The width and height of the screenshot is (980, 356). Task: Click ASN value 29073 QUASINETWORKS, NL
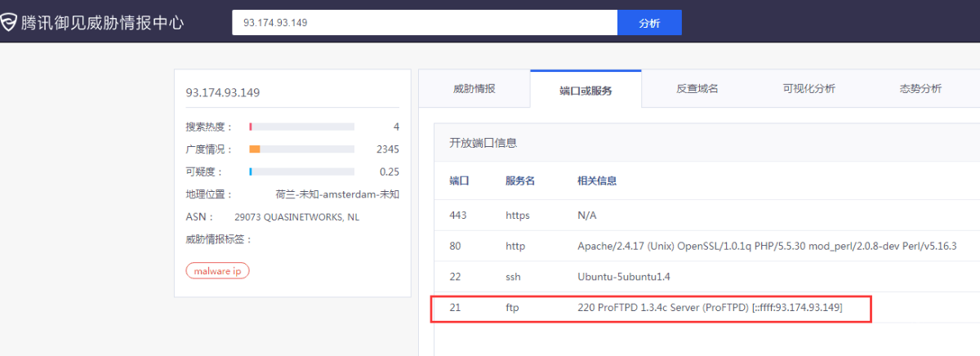click(x=296, y=217)
